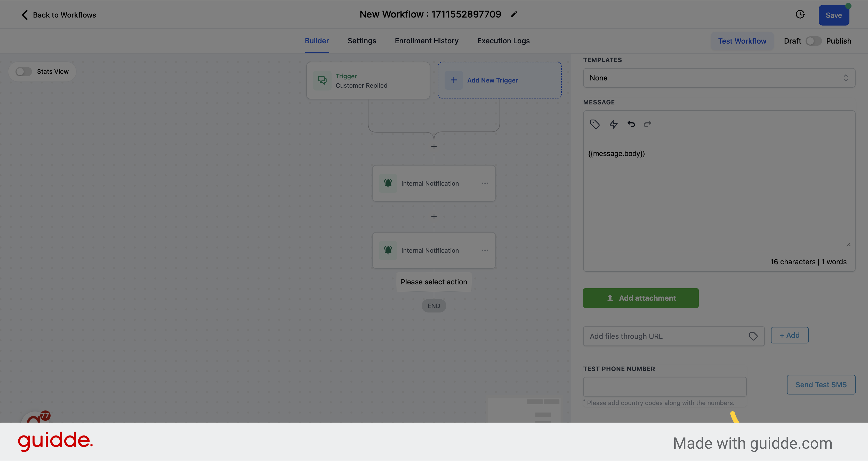This screenshot has width=868, height=461.
Task: Click the + Add button for the file URL
Action: point(790,335)
